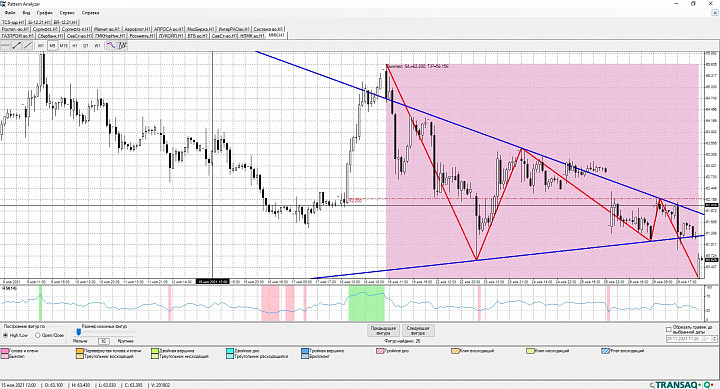The image size is (720, 389).
Task: Select the thin diagonal line tool
Action: [x=28, y=45]
